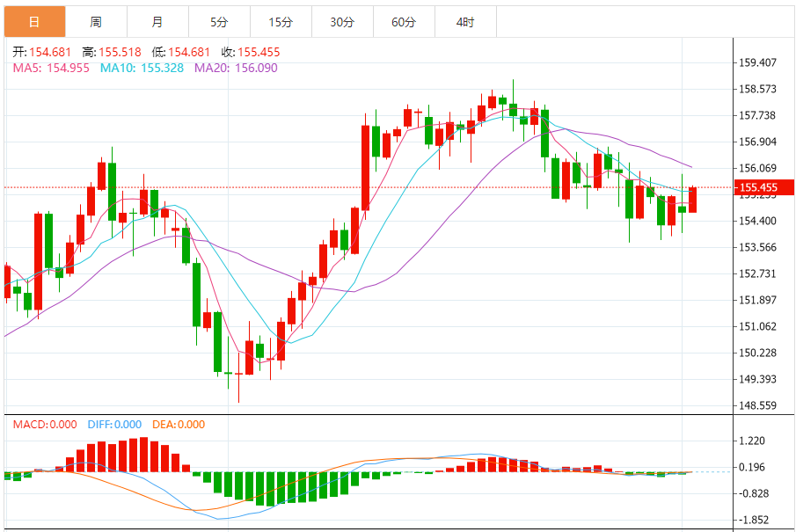Click the 低:154.681 low price value
Image resolution: width=796 pixels, height=532 pixels.
(x=180, y=52)
